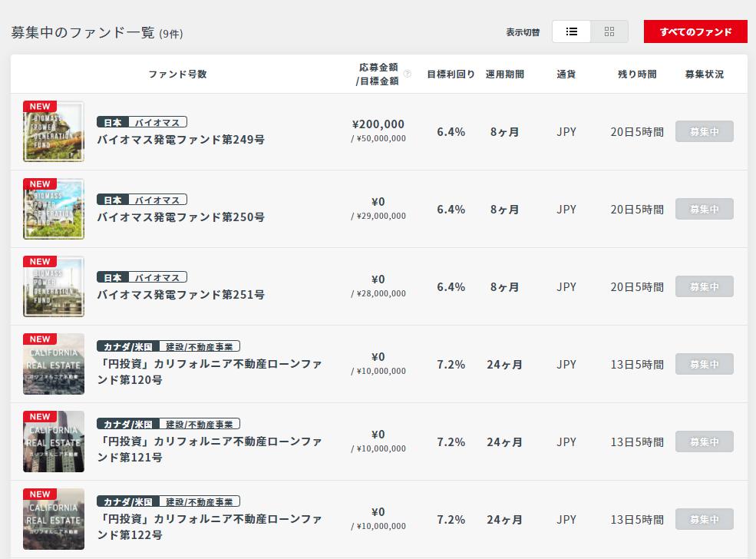The height and width of the screenshot is (559, 756).
Task: Open thumbnail of バイオマス発電ファンド第251号
Action: coord(54,286)
